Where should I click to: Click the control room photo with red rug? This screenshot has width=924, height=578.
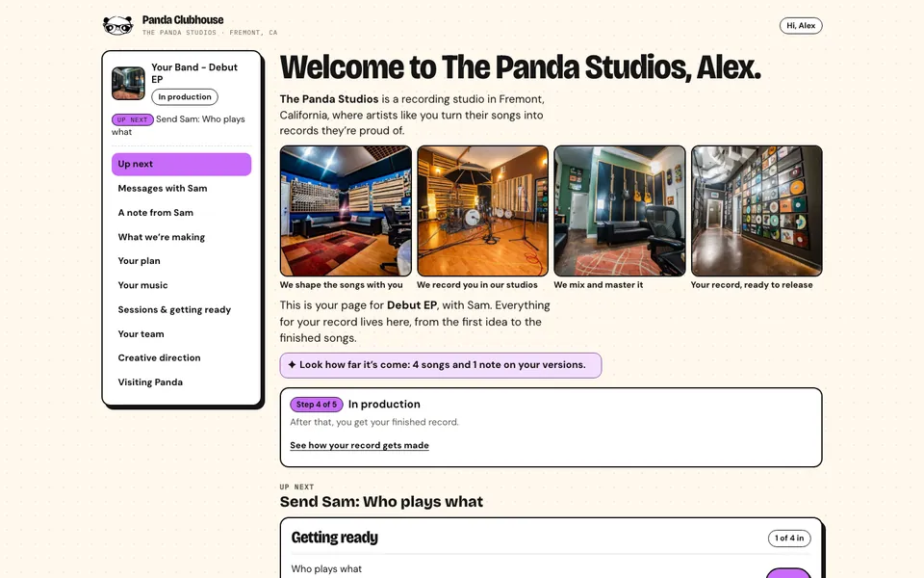pyautogui.click(x=346, y=211)
